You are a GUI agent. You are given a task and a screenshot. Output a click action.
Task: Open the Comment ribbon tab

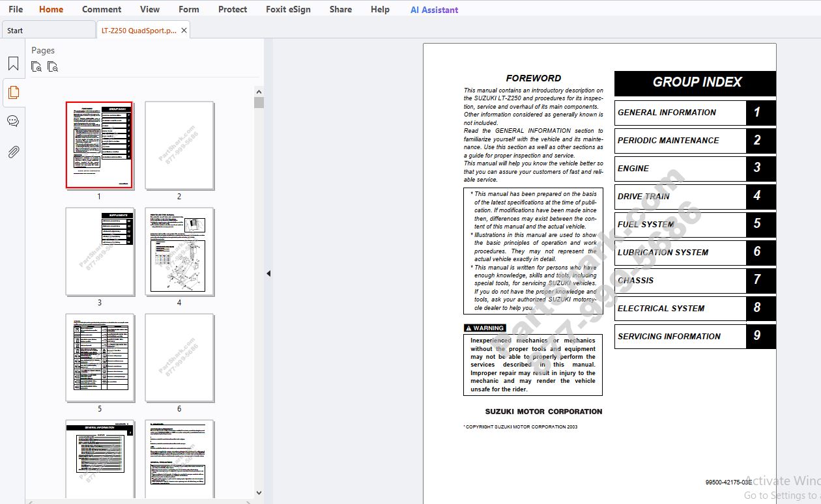(x=102, y=9)
